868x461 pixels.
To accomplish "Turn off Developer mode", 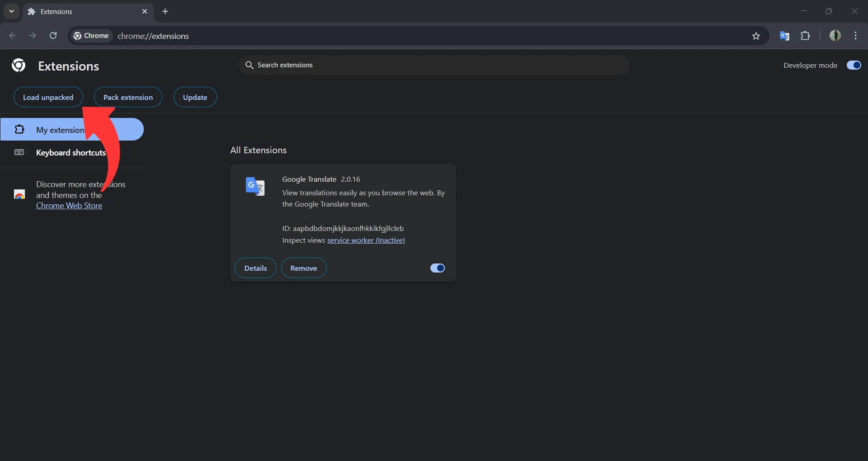I will 854,66.
